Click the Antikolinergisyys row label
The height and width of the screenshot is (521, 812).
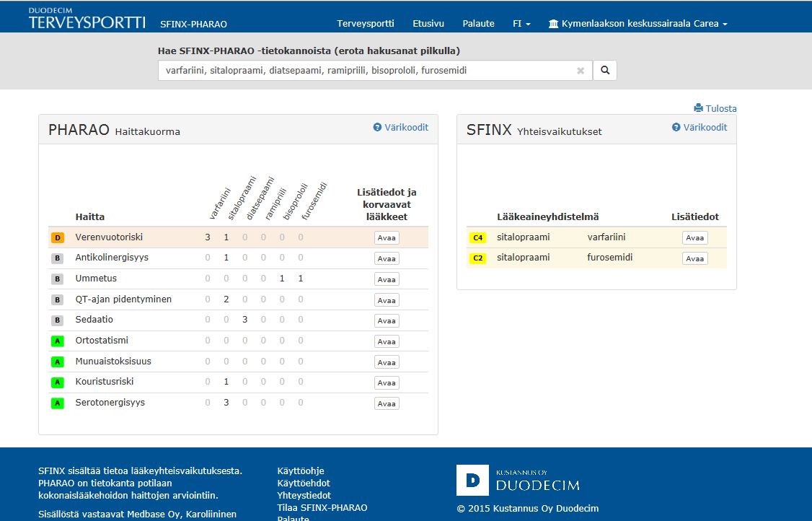click(112, 258)
